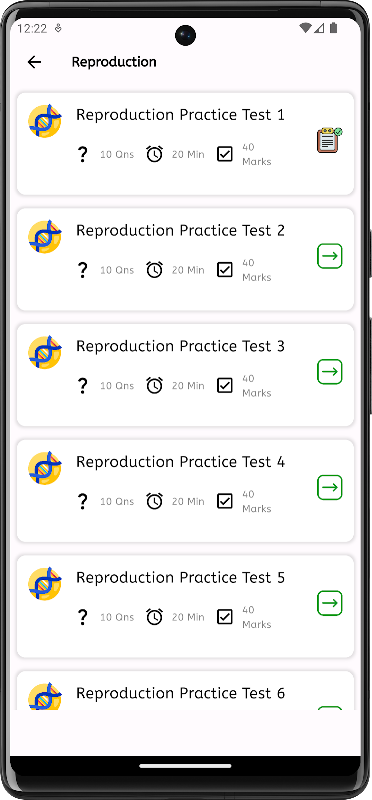Start Reproduction Practice Test 2 with the green arrow
This screenshot has width=372, height=800.
click(330, 256)
